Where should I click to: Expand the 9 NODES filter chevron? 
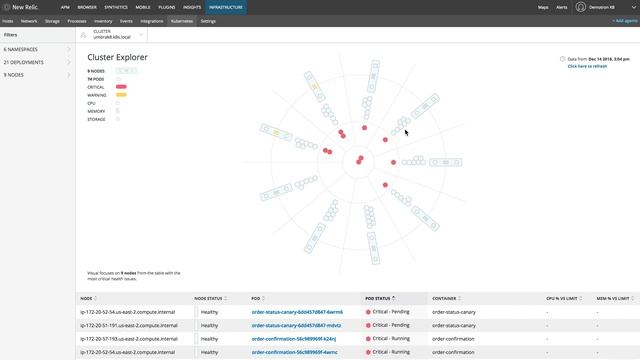(x=69, y=75)
